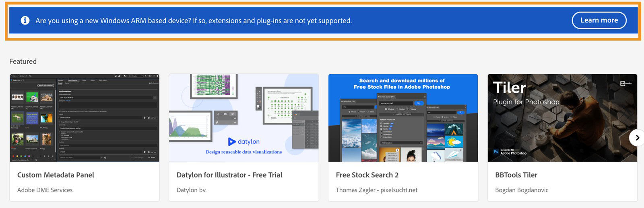The height and width of the screenshot is (208, 644).
Task: Open Custom Metadata Panel thumbnail
Action: coord(85,118)
